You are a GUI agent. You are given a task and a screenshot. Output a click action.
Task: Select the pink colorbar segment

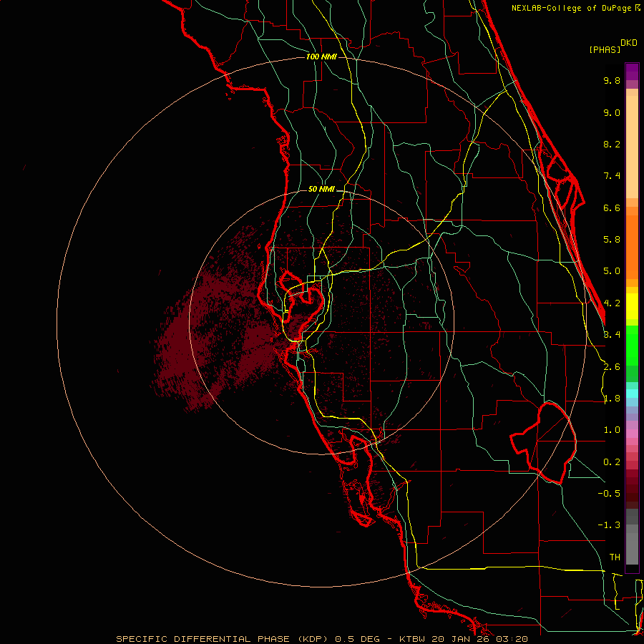(632, 434)
